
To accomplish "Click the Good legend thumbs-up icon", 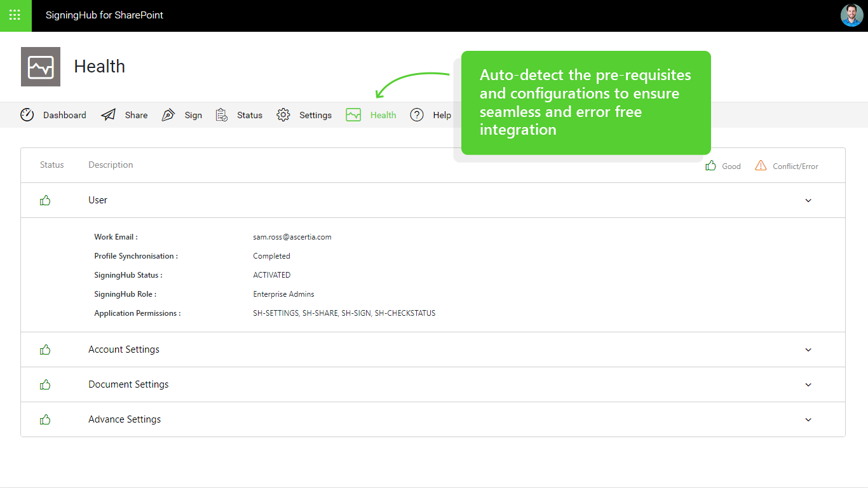I will pyautogui.click(x=711, y=166).
